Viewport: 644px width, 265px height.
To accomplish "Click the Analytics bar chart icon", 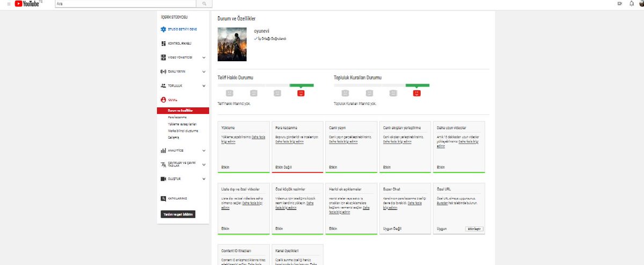I will (164, 151).
